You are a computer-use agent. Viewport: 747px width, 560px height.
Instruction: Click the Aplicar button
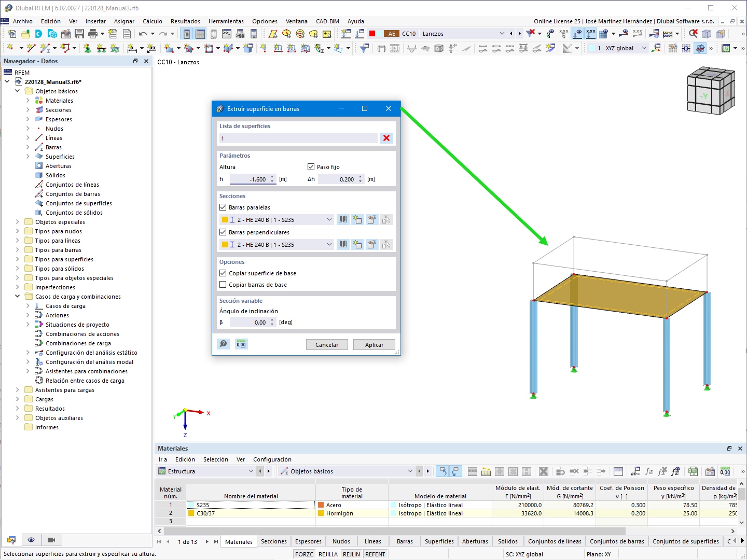pyautogui.click(x=374, y=345)
